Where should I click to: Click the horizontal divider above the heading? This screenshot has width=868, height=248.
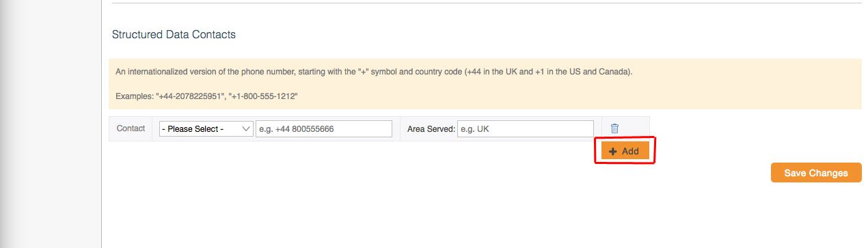487,3
